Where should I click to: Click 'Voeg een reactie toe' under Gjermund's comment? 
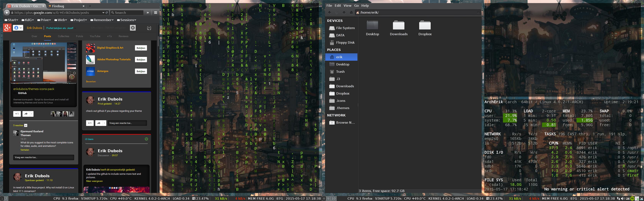pos(44,157)
